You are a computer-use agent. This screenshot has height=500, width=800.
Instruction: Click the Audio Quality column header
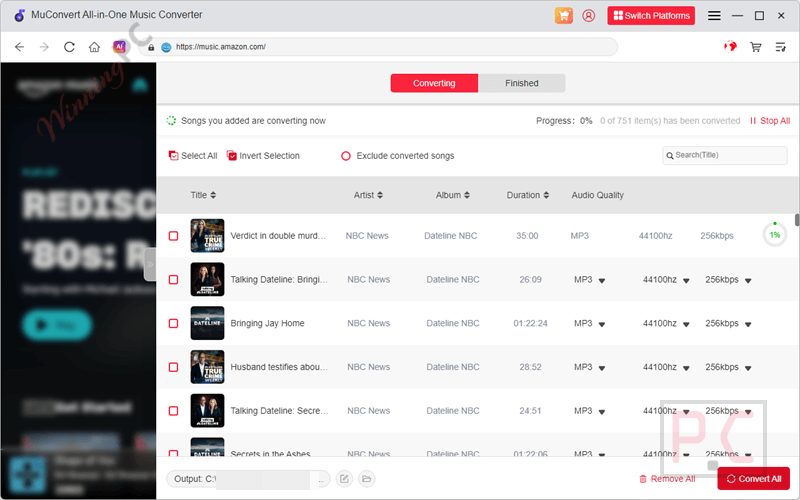click(x=597, y=195)
